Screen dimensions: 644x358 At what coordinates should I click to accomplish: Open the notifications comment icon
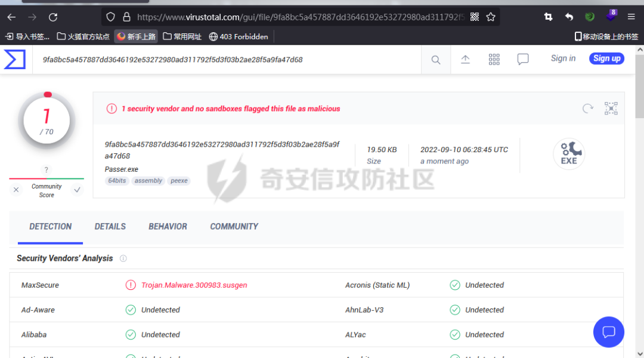tap(523, 60)
